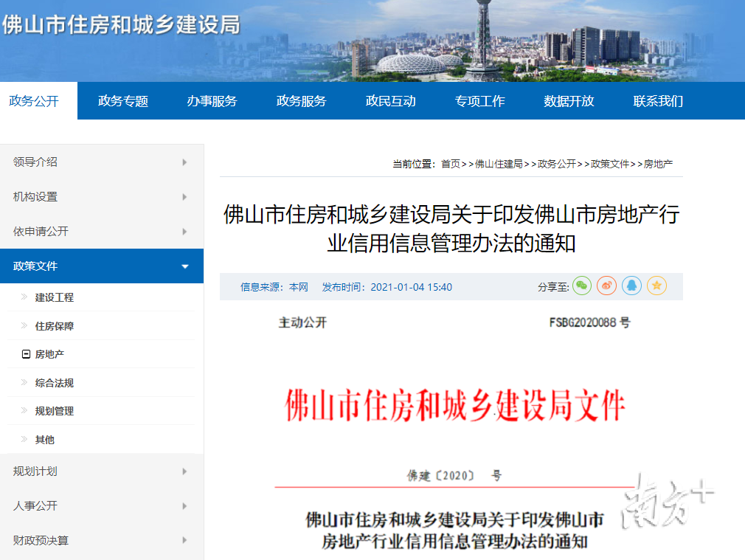Screen dimensions: 745x560
Task: Expand the 机构设置 sidebar arrow
Action: tap(184, 197)
